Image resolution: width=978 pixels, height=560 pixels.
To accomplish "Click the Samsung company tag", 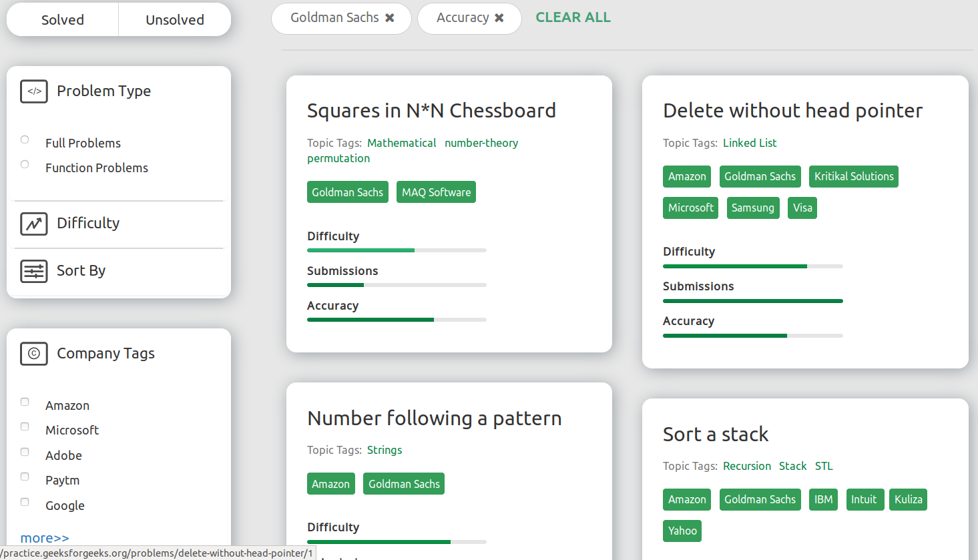I will 753,208.
